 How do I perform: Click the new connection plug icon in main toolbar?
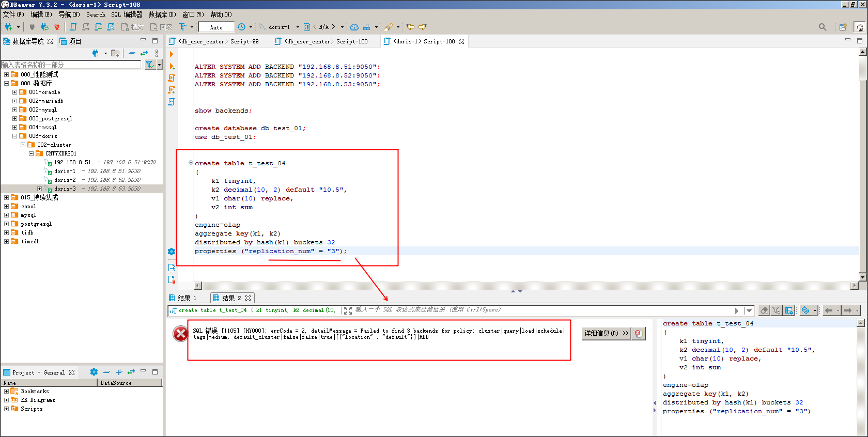9,27
